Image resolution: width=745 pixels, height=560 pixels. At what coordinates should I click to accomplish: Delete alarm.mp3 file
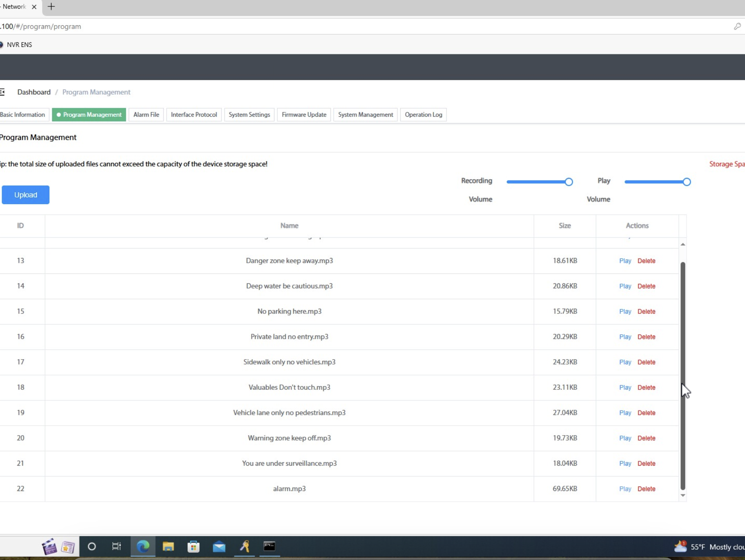pyautogui.click(x=646, y=489)
